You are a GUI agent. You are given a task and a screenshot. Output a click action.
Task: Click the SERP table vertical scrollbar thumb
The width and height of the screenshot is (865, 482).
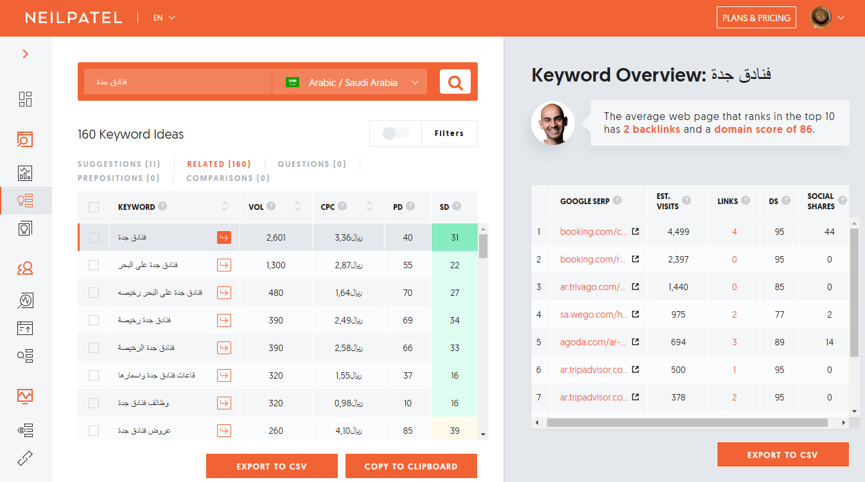tap(855, 292)
